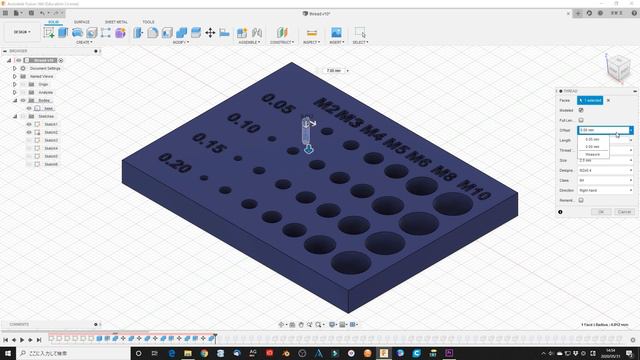Click the orbit navigation icon
Image resolution: width=640 pixels, height=360 pixels.
tap(281, 324)
